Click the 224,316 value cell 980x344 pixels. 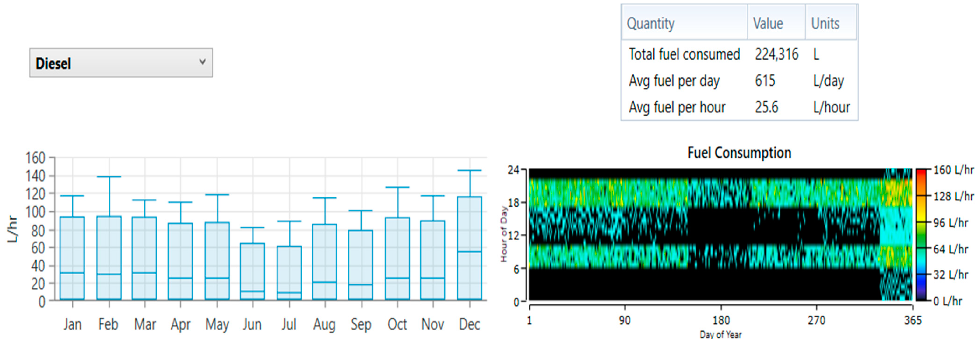[776, 54]
